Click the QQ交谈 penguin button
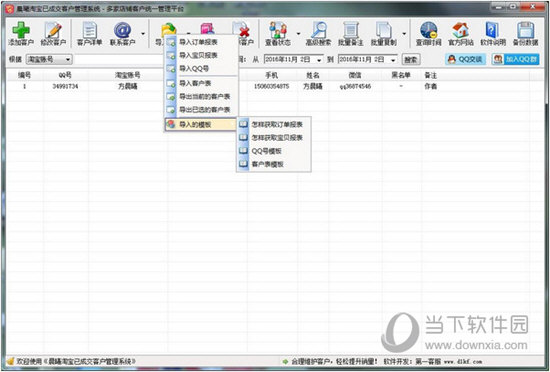Screen dimensions: 550x372 coord(465,59)
